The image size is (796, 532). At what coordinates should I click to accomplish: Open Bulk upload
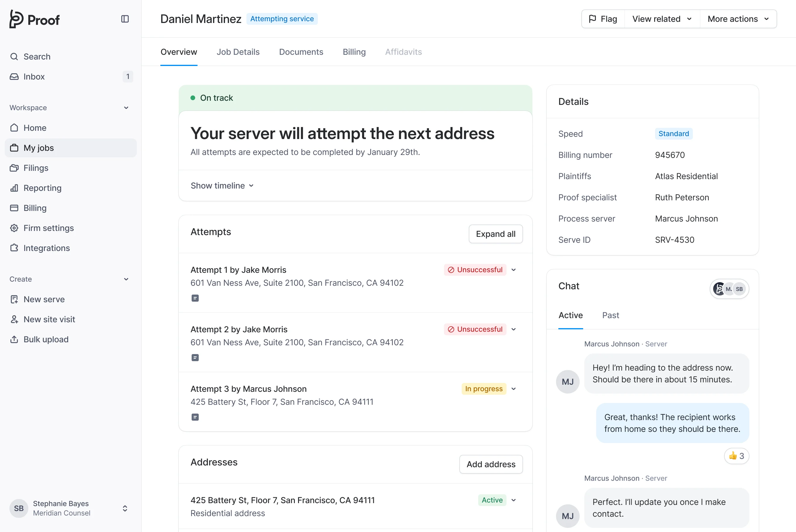tap(45, 339)
